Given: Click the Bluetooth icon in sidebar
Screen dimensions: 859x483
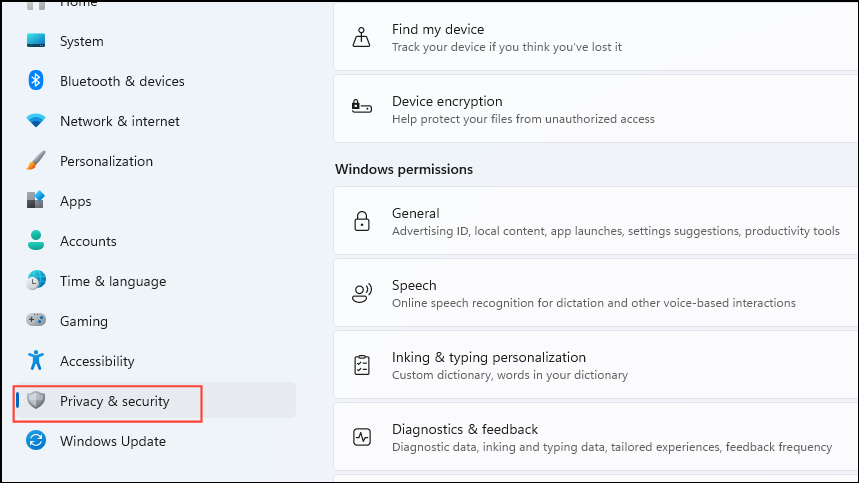Looking at the screenshot, I should pos(36,80).
